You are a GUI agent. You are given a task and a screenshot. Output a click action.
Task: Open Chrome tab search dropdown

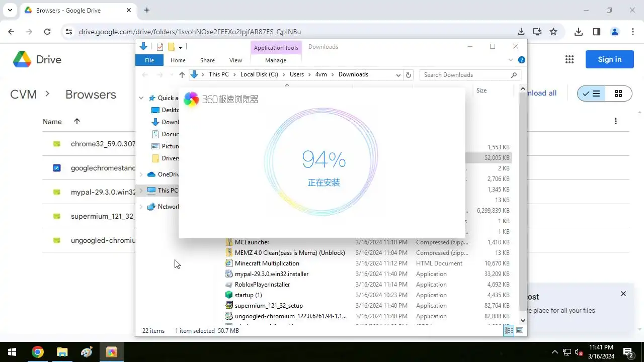tap(10, 10)
